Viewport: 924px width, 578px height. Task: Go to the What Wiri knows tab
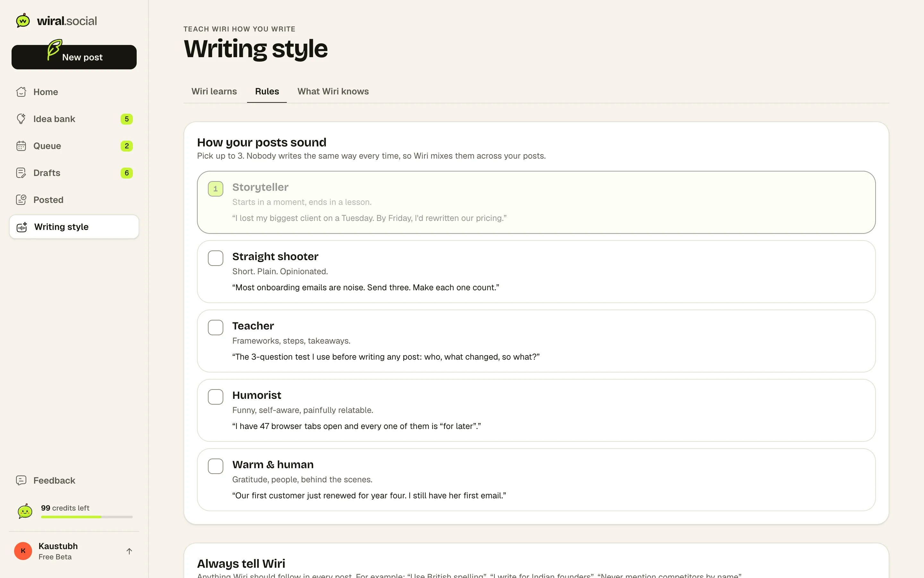click(x=333, y=92)
